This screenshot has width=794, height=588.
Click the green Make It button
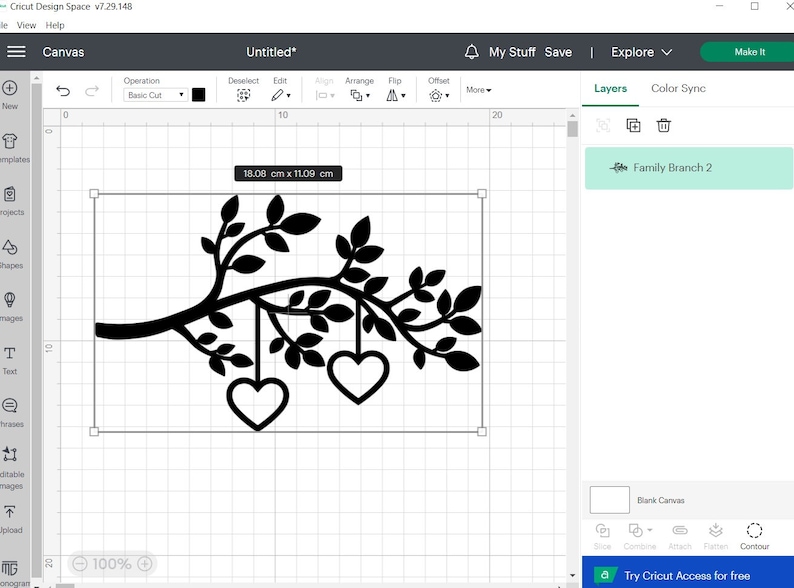pyautogui.click(x=749, y=52)
